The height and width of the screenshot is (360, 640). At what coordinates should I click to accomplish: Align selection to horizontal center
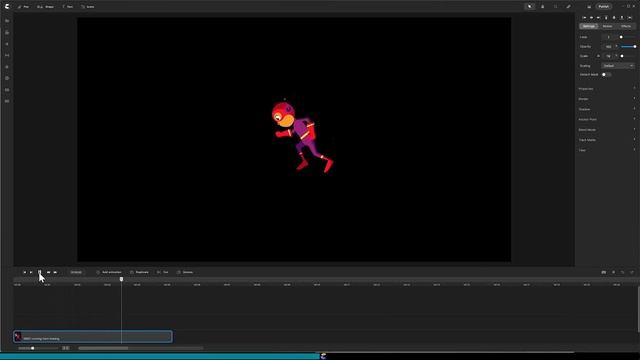pyautogui.click(x=591, y=18)
